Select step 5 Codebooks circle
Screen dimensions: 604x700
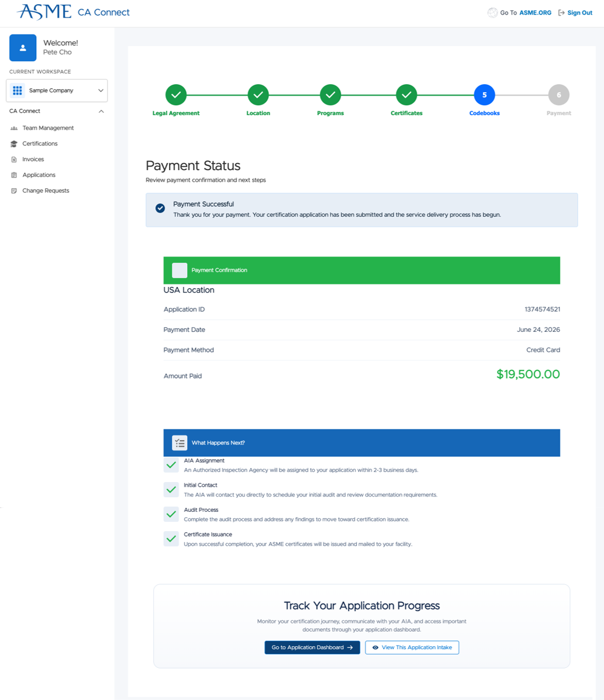tap(484, 95)
